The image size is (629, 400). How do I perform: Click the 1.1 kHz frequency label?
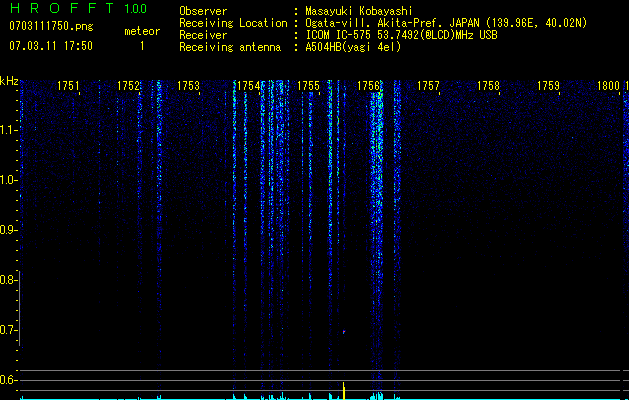[8, 130]
